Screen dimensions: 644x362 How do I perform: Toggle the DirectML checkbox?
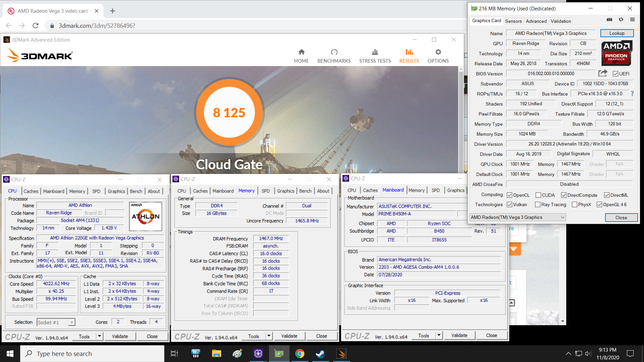pos(607,195)
